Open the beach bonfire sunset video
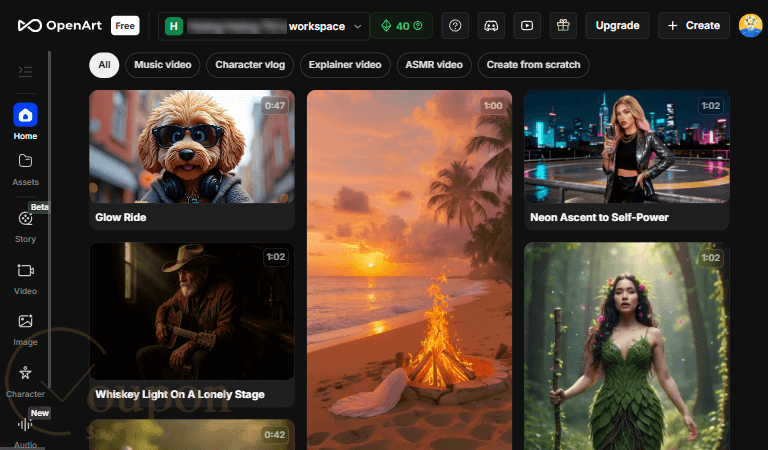The height and width of the screenshot is (450, 768). coord(409,270)
